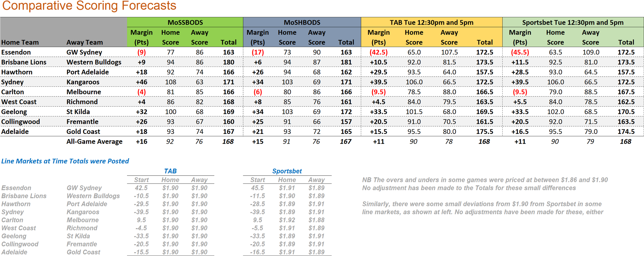Click 'Gold Coast' in main forecast table

(x=83, y=132)
